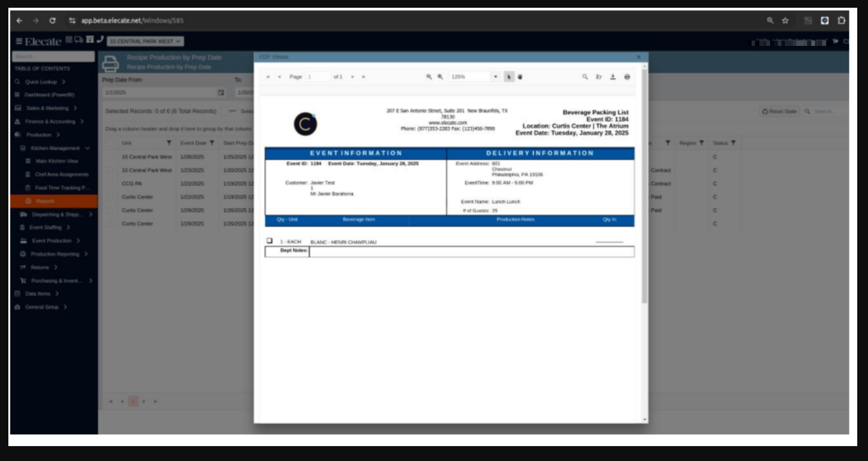The width and height of the screenshot is (868, 461).
Task: Select Dashboard (PowerBI) in sidebar
Action: 49,95
